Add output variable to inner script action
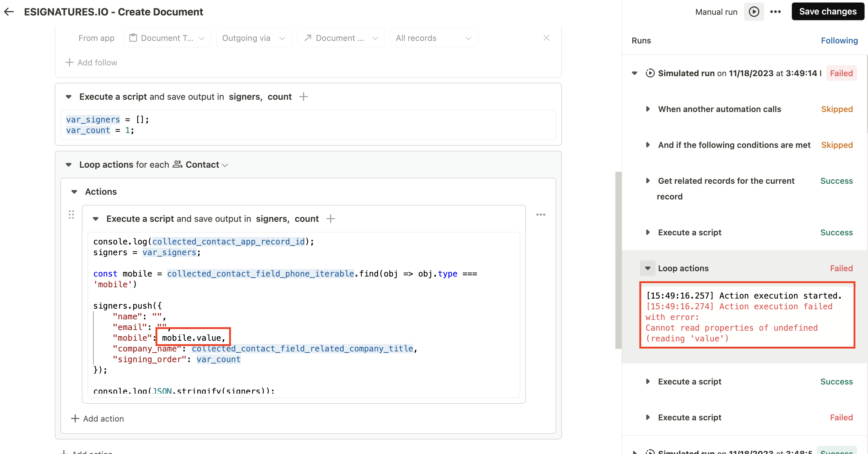This screenshot has width=868, height=454. tap(331, 219)
